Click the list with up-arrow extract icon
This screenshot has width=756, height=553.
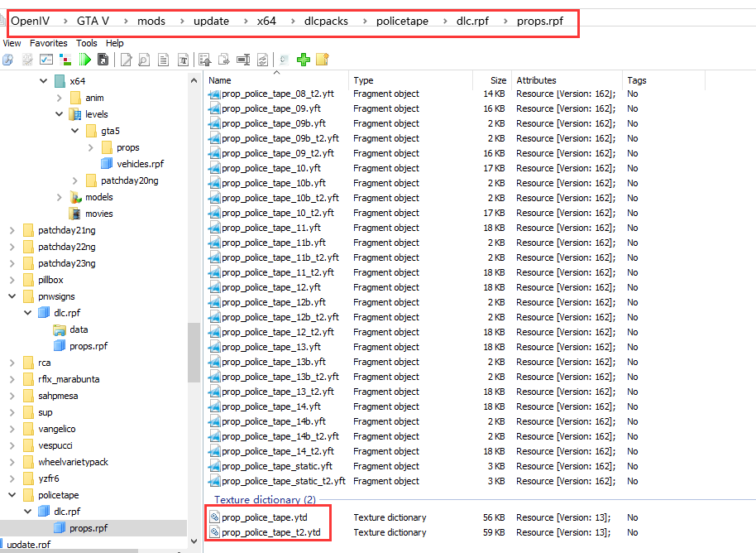[204, 60]
